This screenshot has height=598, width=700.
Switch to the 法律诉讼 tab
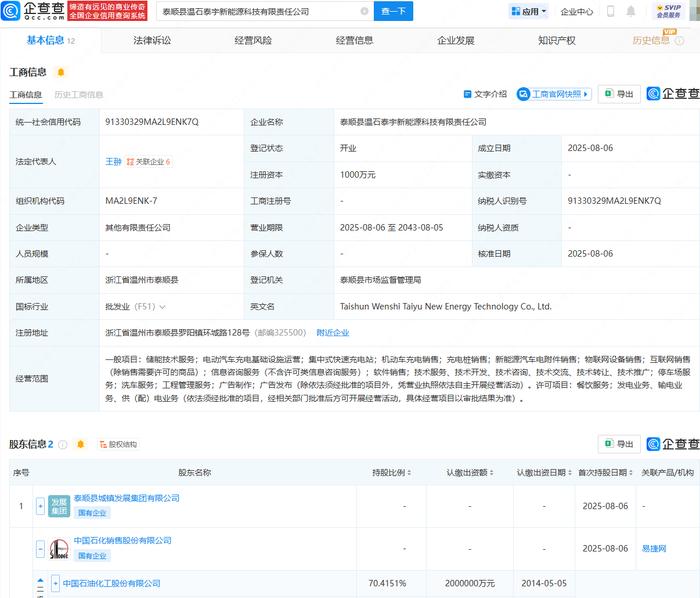[x=152, y=41]
